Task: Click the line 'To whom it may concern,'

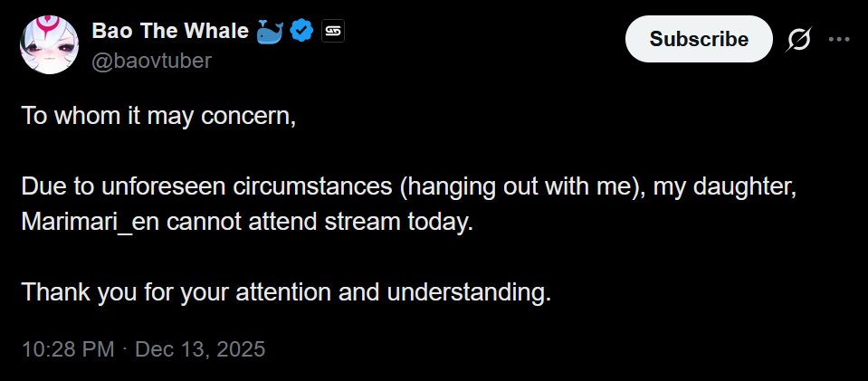Action: click(158, 117)
